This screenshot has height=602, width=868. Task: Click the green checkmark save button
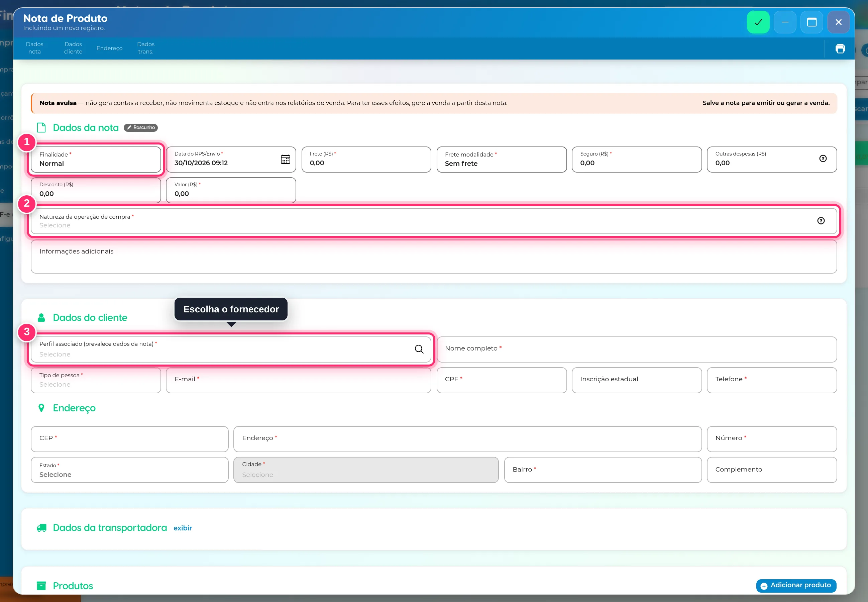coord(758,22)
